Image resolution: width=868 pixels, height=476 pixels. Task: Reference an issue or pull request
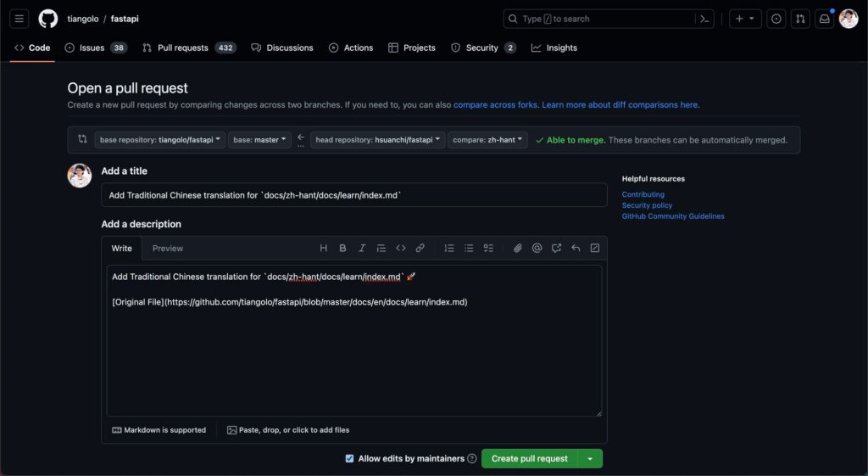[x=556, y=249]
